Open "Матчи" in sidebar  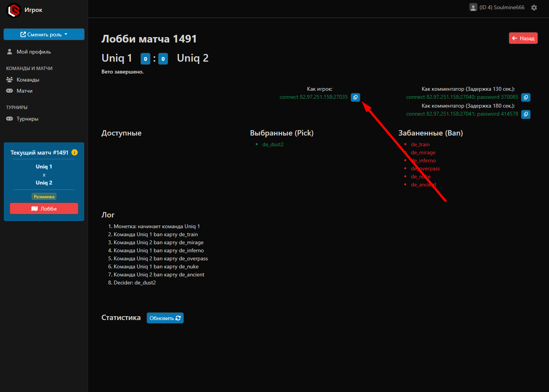(x=25, y=91)
